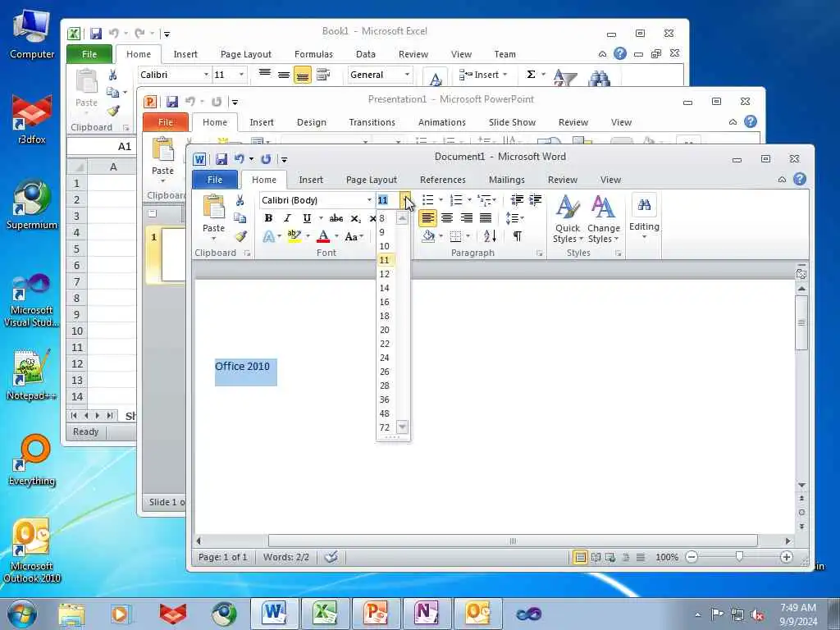Toggle Align Text Right in Word
The width and height of the screenshot is (840, 630).
(467, 218)
